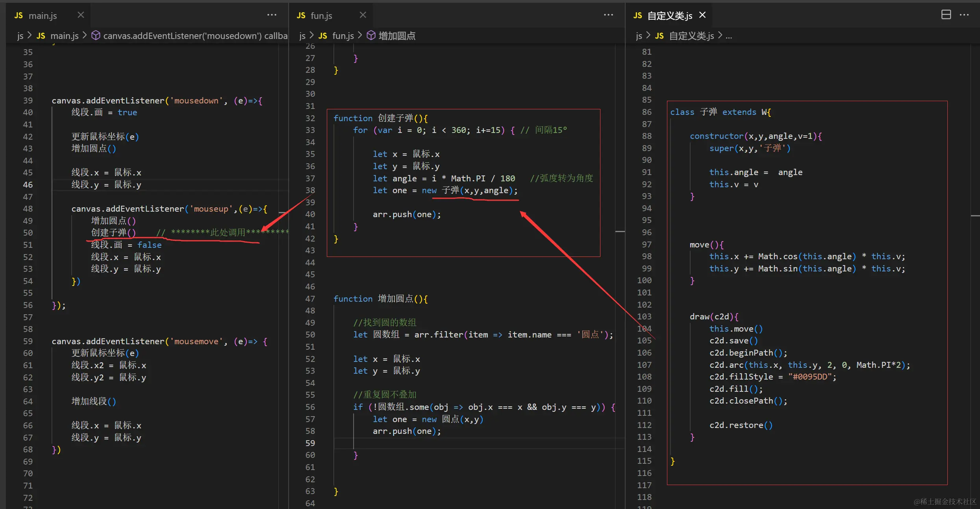The width and height of the screenshot is (980, 509).
Task: Click the split editor layout icon
Action: (x=946, y=15)
